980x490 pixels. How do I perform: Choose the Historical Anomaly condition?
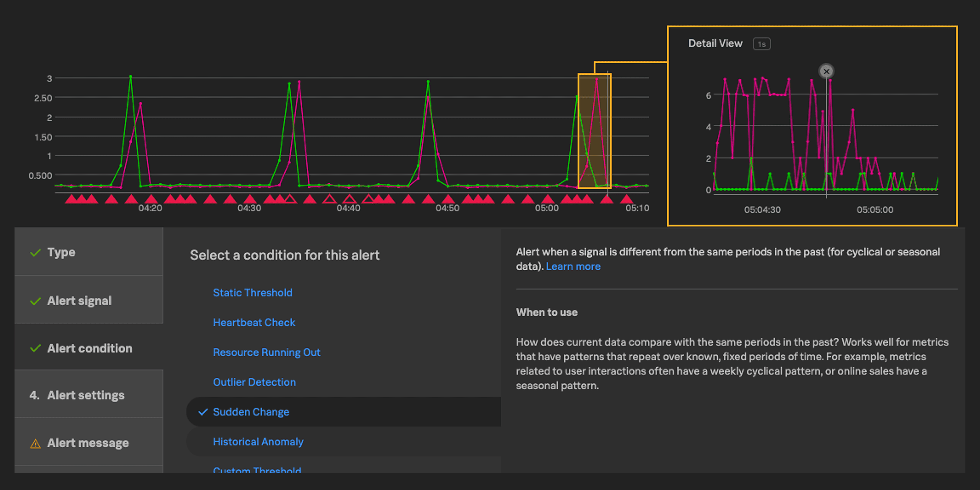(258, 442)
